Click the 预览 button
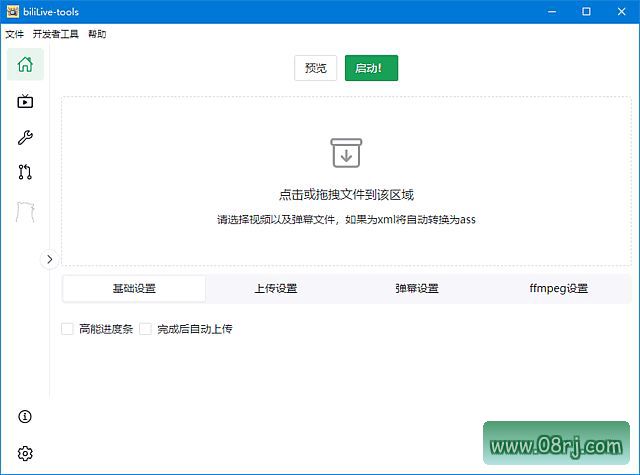The width and height of the screenshot is (640, 475). pyautogui.click(x=316, y=68)
